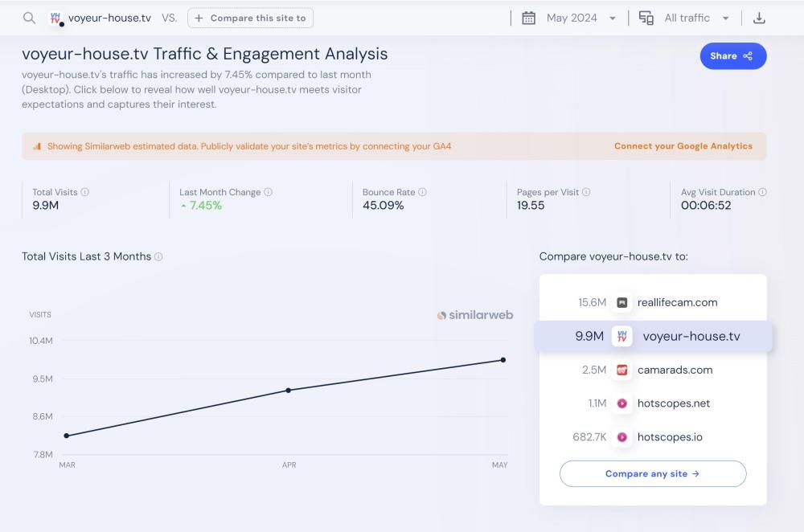The height and width of the screenshot is (532, 804).
Task: Click the search magnifier icon
Action: click(29, 18)
